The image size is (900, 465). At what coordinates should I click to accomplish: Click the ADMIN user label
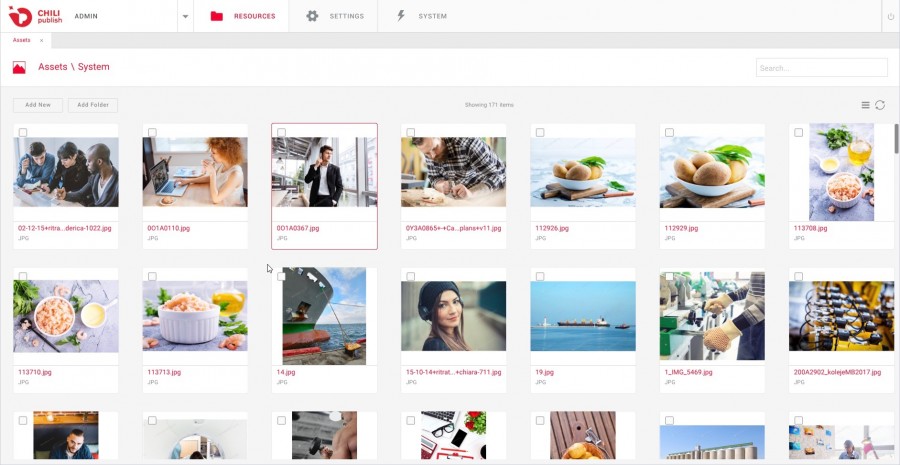[86, 17]
